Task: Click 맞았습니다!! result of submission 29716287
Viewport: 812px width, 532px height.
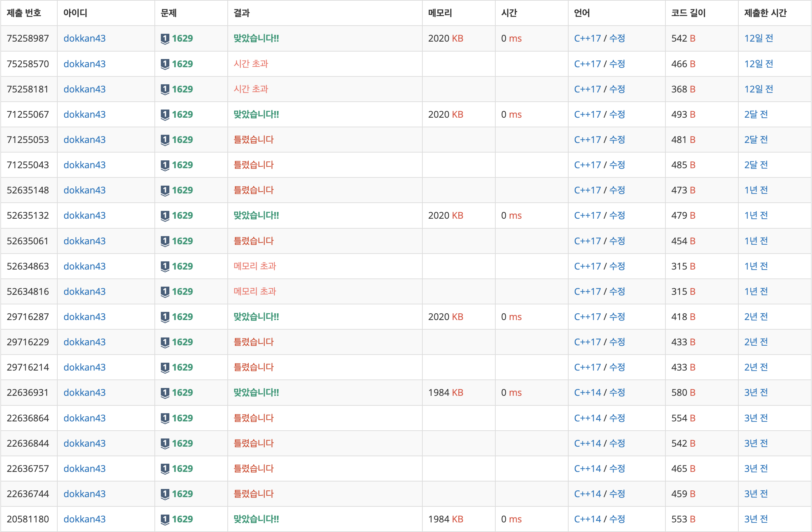Action: click(x=256, y=317)
